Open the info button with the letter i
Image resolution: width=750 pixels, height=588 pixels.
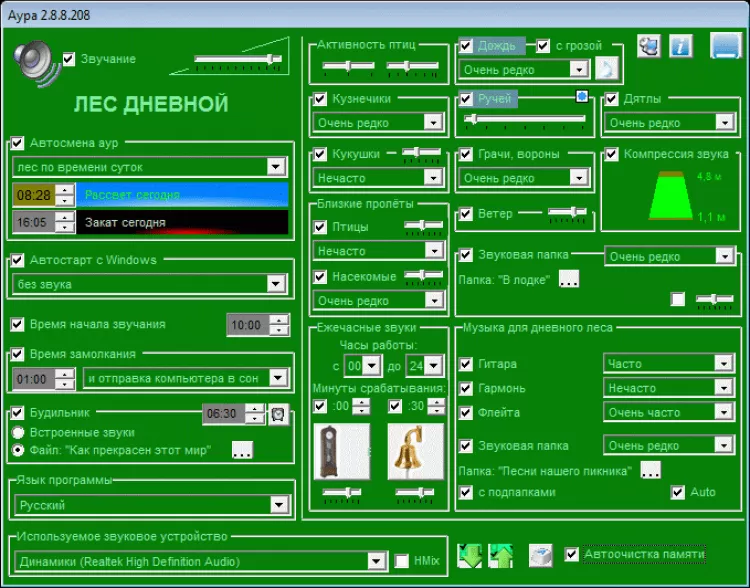click(681, 46)
